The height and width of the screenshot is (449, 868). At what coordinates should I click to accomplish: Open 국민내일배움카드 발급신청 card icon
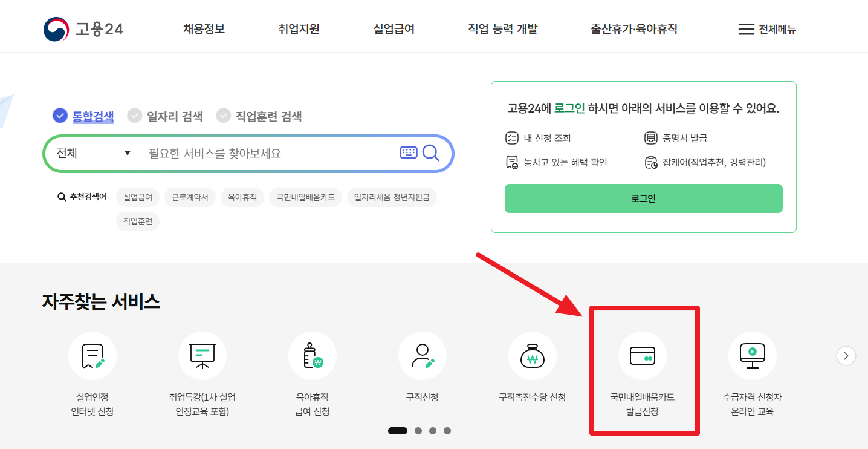[643, 356]
